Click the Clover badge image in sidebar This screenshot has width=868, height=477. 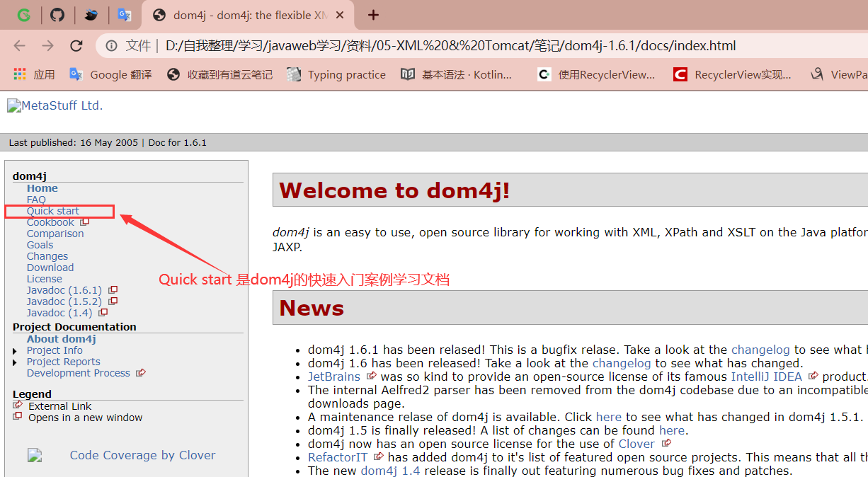tap(35, 455)
